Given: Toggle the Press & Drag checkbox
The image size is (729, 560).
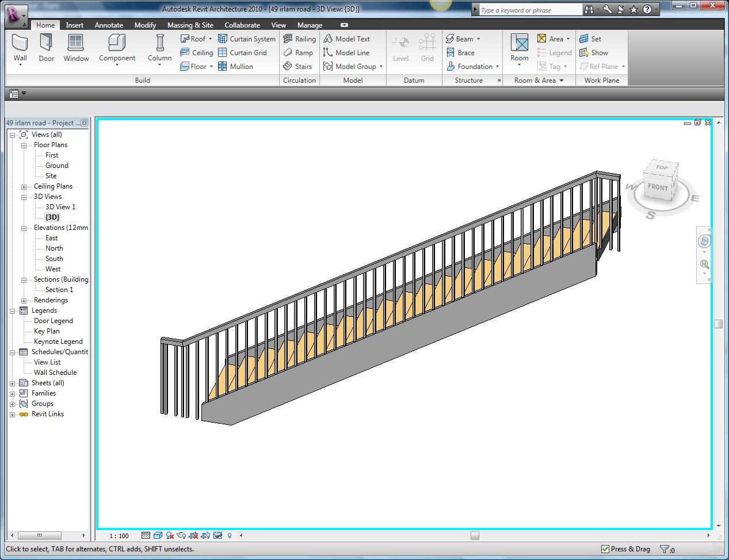Looking at the screenshot, I should pyautogui.click(x=605, y=549).
